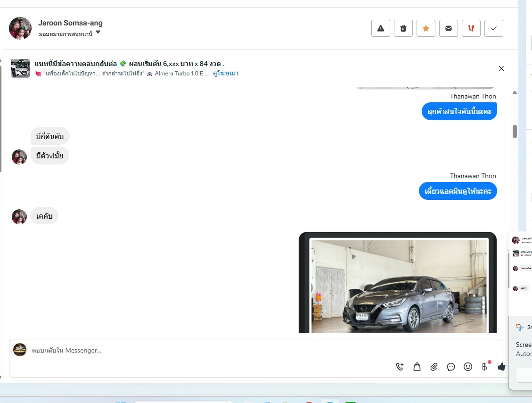Toggle the orange star follow-up marker

coord(426,28)
